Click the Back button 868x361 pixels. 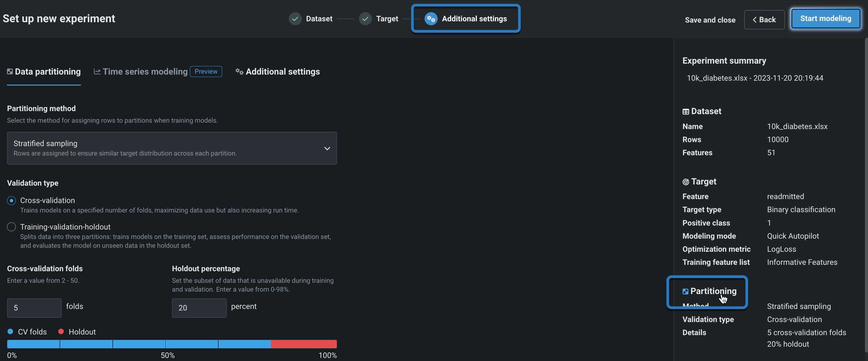click(x=764, y=20)
